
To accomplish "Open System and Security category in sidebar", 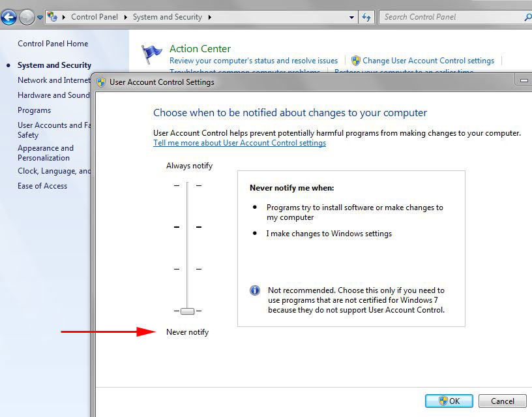I will tap(54, 65).
